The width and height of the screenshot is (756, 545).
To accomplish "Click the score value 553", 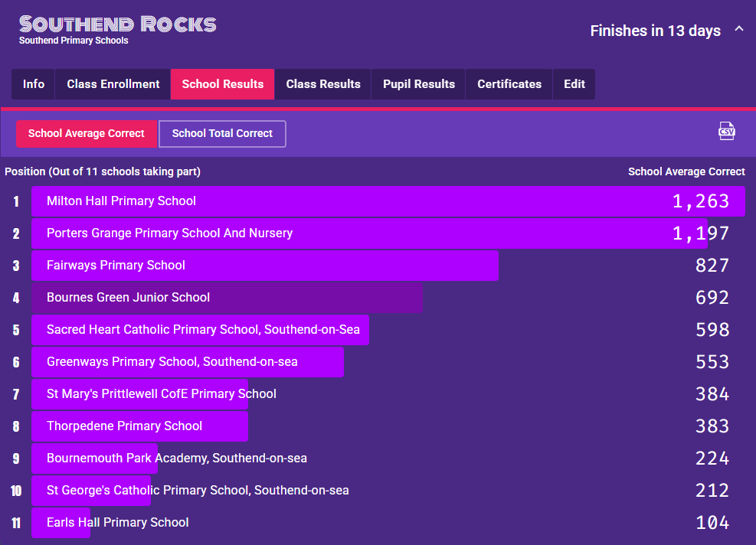I will pyautogui.click(x=712, y=362).
